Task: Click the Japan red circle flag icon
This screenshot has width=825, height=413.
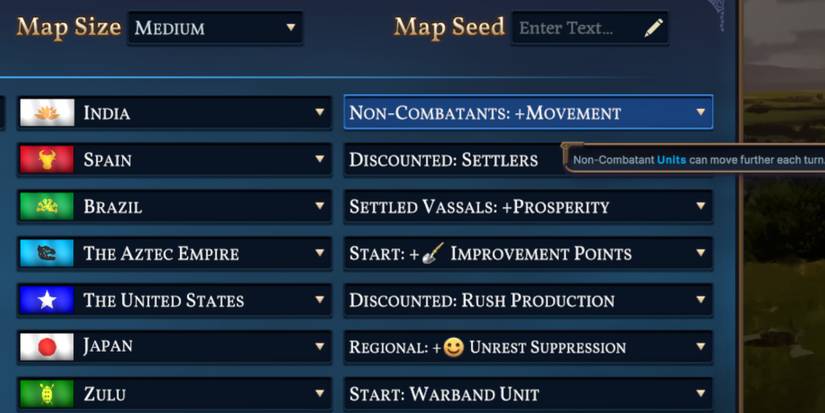Action: pyautogui.click(x=46, y=347)
